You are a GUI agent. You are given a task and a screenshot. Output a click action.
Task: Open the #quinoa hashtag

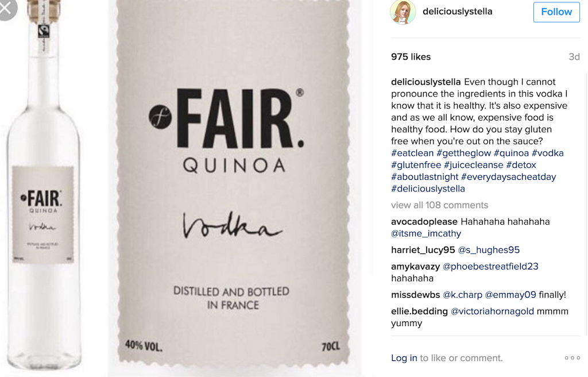coord(511,153)
